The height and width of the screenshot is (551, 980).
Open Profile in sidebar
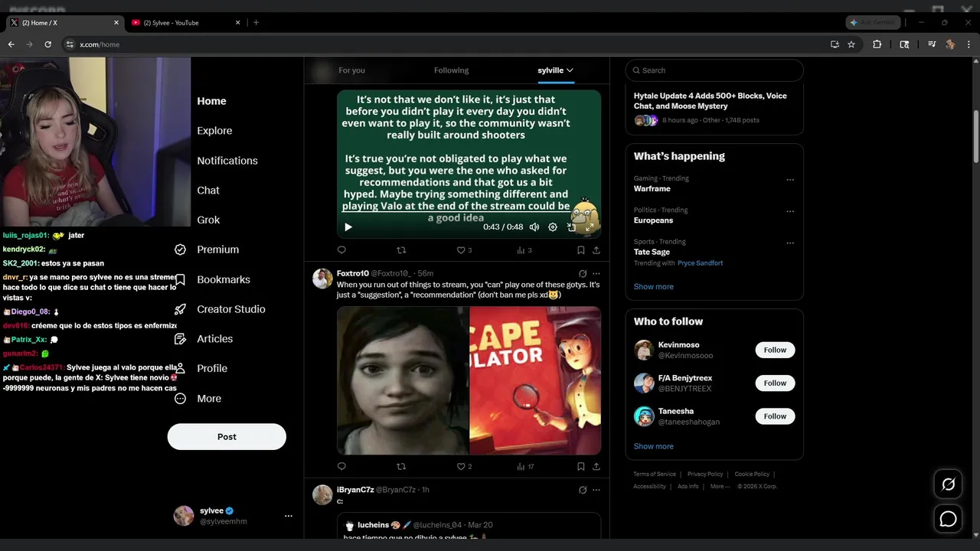(x=201, y=368)
